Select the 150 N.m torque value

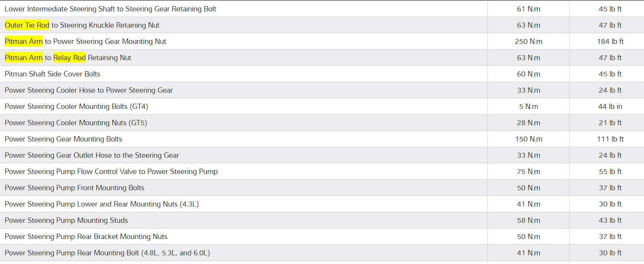click(x=528, y=139)
